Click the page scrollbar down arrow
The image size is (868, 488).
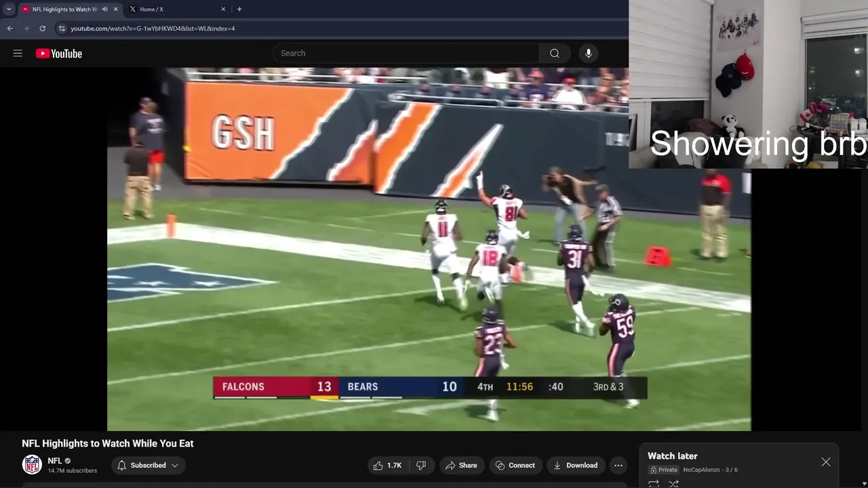[864, 484]
